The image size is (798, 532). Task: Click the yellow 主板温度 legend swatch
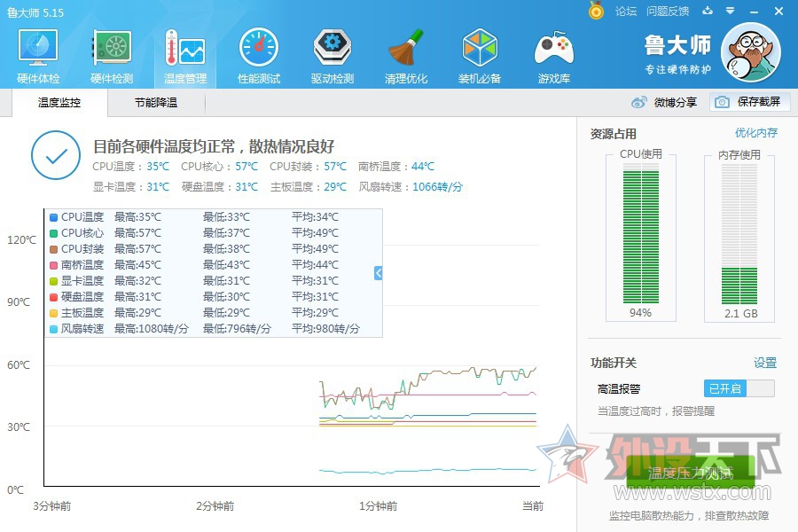(53, 313)
